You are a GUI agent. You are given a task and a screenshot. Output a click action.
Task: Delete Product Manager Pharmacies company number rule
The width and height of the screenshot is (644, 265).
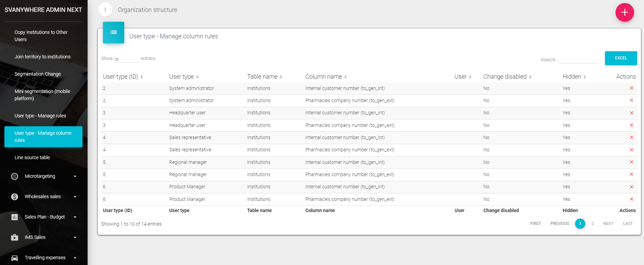tap(631, 199)
